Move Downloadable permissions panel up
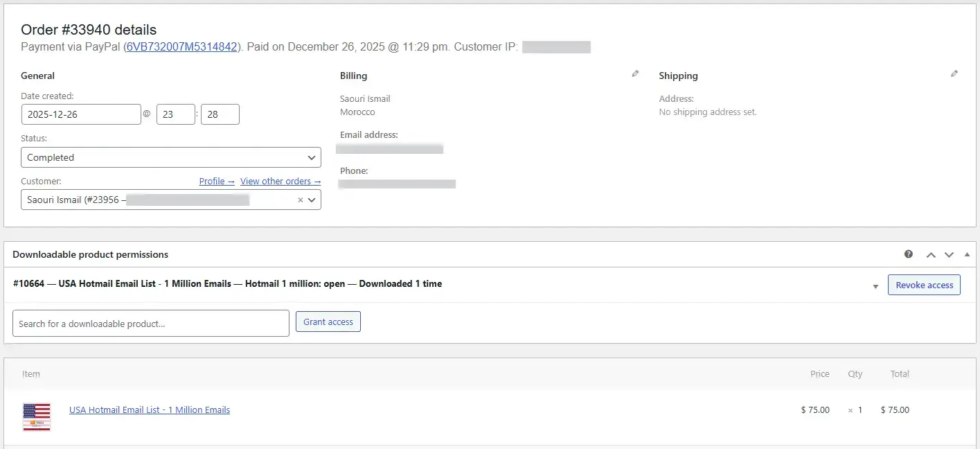Viewport: 980px width, 449px height. (931, 255)
